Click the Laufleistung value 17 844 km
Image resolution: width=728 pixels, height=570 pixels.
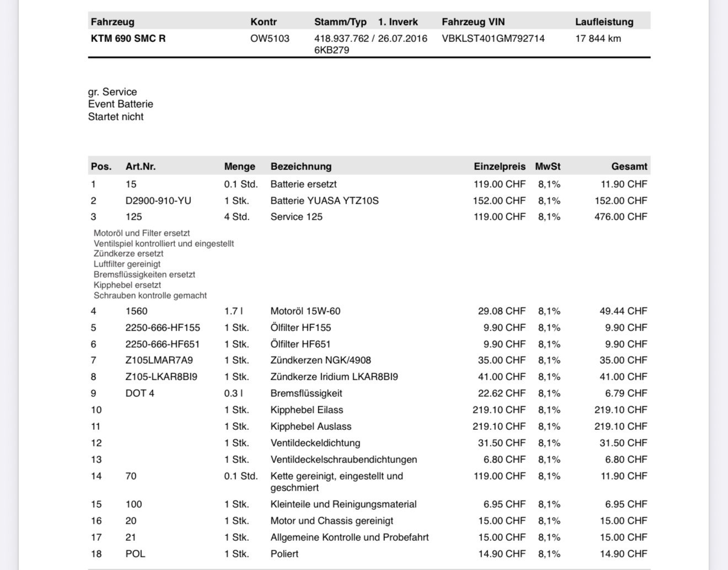(x=598, y=39)
